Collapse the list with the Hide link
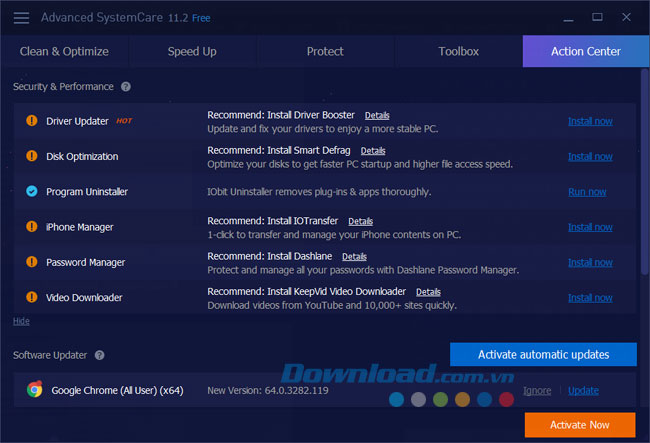This screenshot has width=650, height=443. [x=21, y=321]
